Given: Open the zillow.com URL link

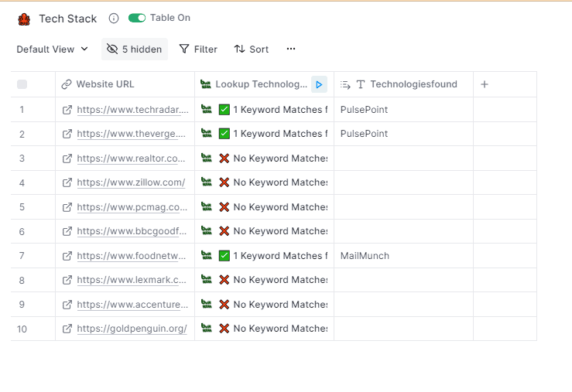Looking at the screenshot, I should click(131, 182).
